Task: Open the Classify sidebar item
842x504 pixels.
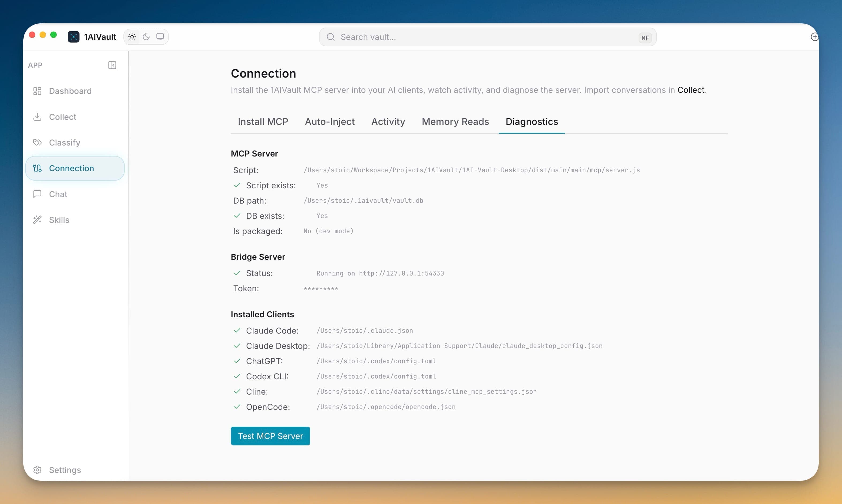Action: 75,143
